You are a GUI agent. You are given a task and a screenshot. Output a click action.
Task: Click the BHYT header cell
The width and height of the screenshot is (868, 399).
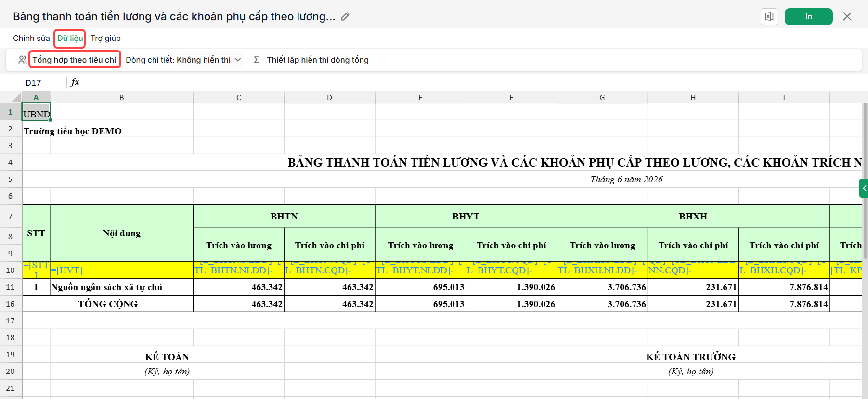click(x=466, y=216)
